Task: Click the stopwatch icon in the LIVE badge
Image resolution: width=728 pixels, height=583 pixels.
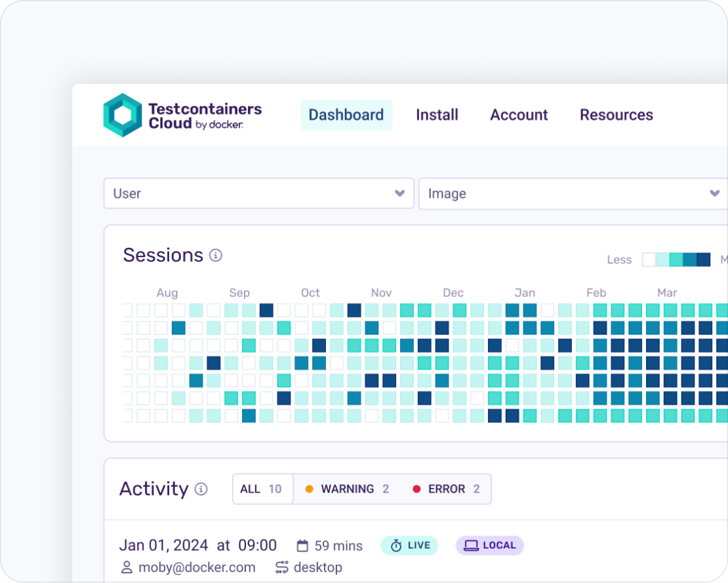Action: point(396,546)
